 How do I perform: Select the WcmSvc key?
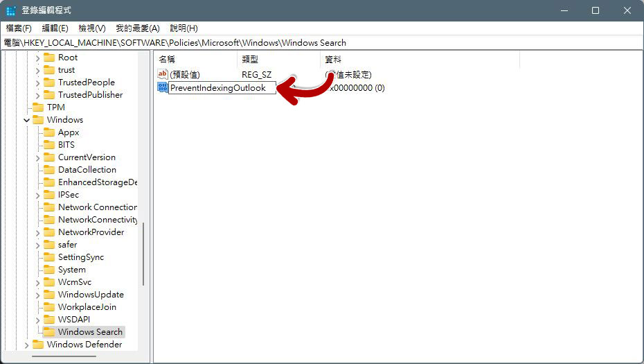pos(74,282)
